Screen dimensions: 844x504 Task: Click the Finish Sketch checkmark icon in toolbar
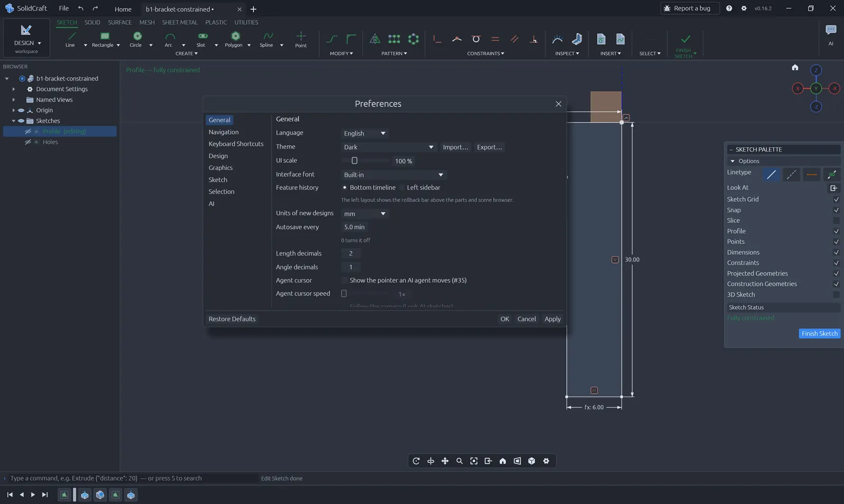(x=685, y=40)
